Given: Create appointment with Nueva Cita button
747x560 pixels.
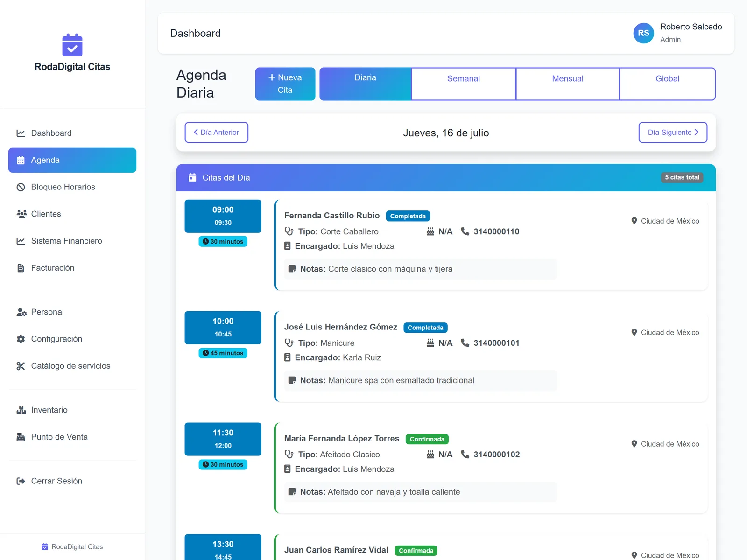Looking at the screenshot, I should (285, 84).
